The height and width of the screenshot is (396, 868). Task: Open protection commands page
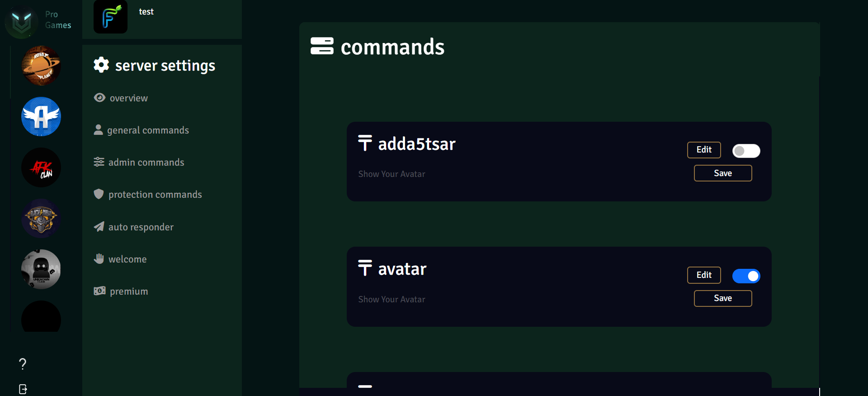click(147, 195)
